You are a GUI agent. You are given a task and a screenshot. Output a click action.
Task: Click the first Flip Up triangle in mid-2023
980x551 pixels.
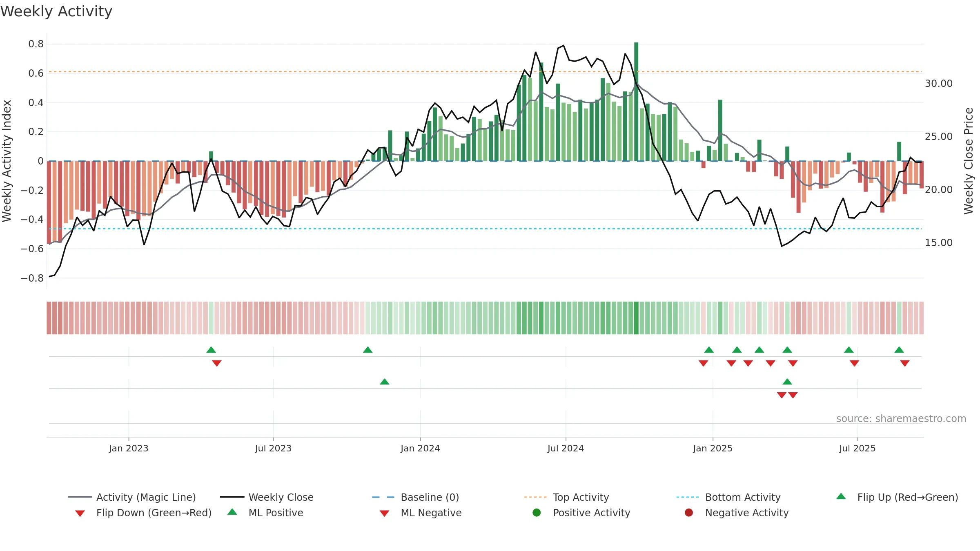pyautogui.click(x=211, y=350)
